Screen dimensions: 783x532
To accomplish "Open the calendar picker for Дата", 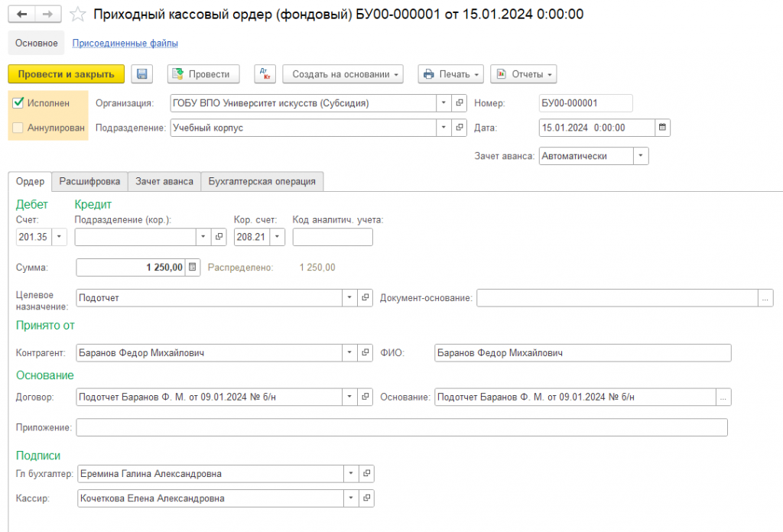I will pos(662,128).
